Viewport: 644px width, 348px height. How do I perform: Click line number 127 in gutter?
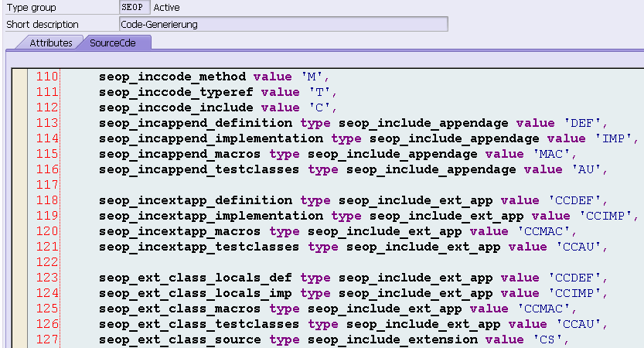46,339
